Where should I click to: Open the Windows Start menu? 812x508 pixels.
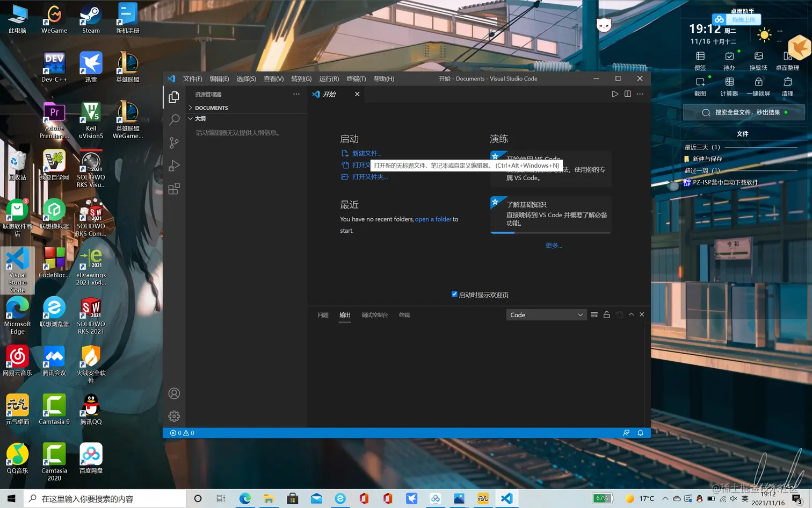11,498
